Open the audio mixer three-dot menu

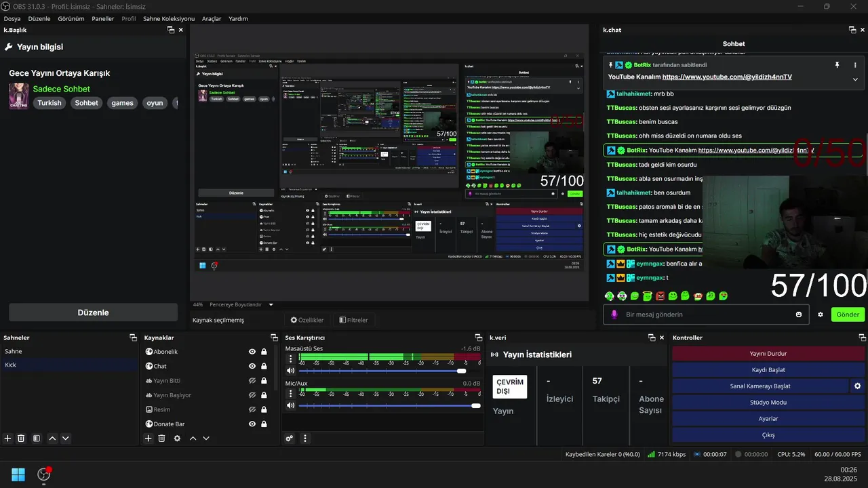(x=305, y=439)
